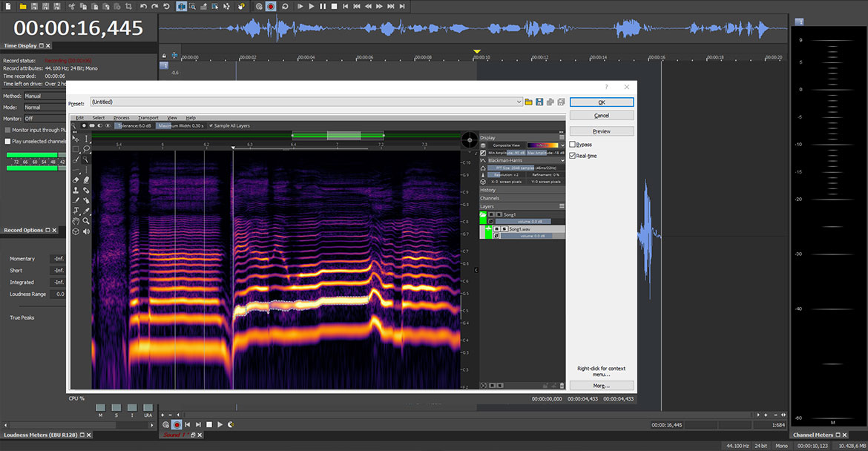Select the Magic Wand tool in SpectraLayers toolbox
868x451 pixels.
pos(86,159)
